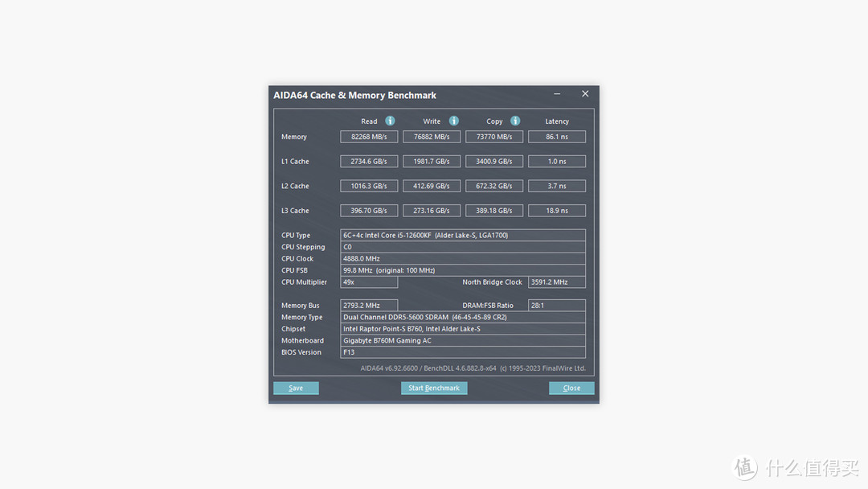Screen dimensions: 868x489
Task: Click the L1 Cache row label
Action: 295,162
